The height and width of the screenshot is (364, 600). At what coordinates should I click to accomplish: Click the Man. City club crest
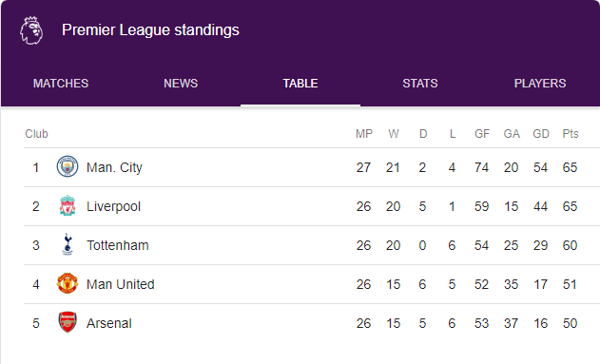pyautogui.click(x=68, y=166)
